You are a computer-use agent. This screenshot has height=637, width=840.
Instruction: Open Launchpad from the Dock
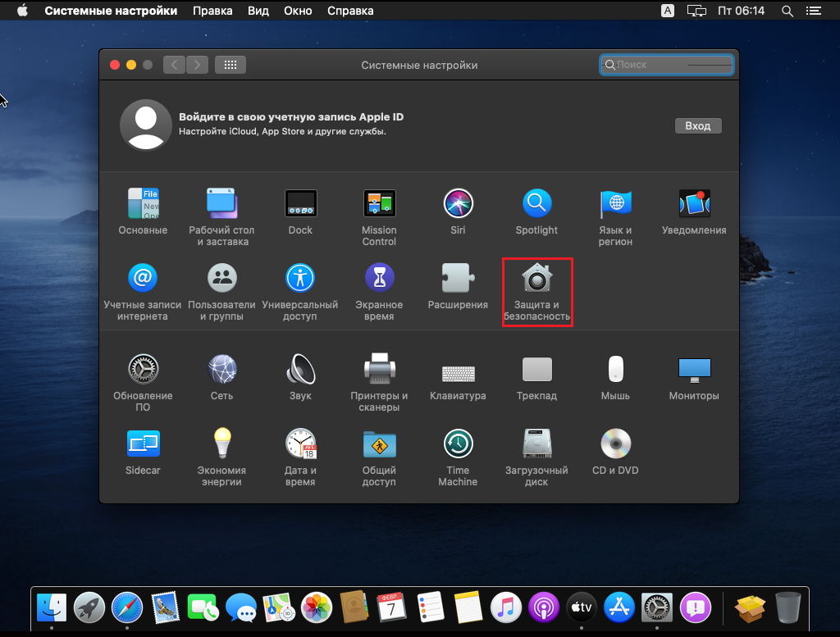(x=89, y=607)
